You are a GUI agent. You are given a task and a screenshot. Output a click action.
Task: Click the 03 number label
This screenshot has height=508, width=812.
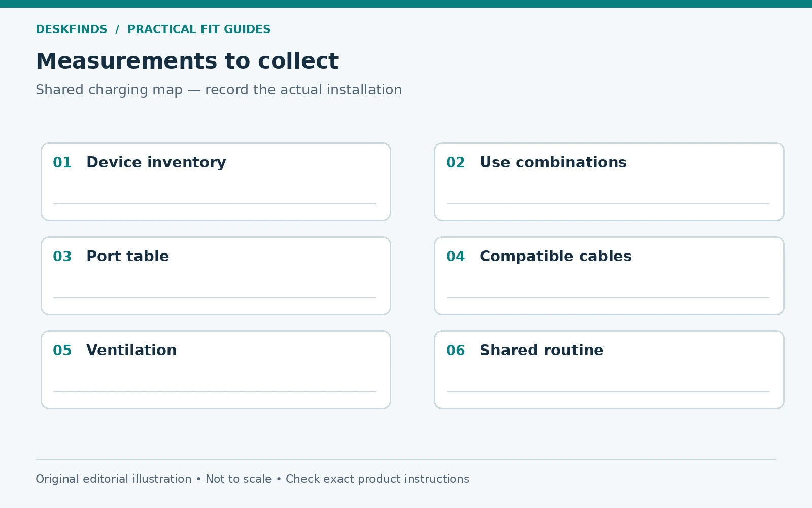pyautogui.click(x=62, y=257)
